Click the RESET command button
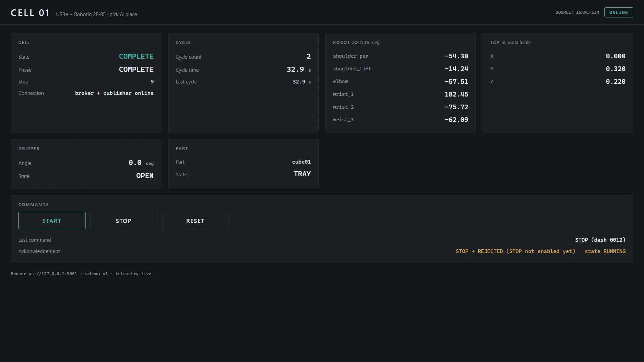This screenshot has height=362, width=644. 195,221
